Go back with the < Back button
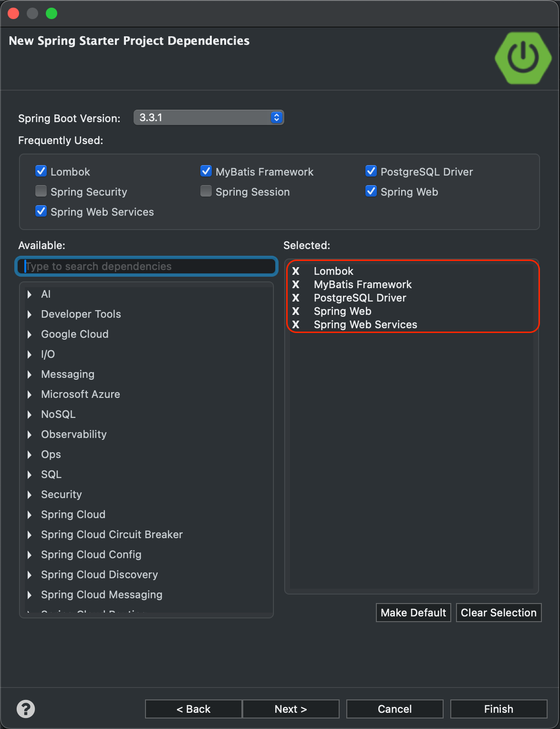 tap(193, 709)
